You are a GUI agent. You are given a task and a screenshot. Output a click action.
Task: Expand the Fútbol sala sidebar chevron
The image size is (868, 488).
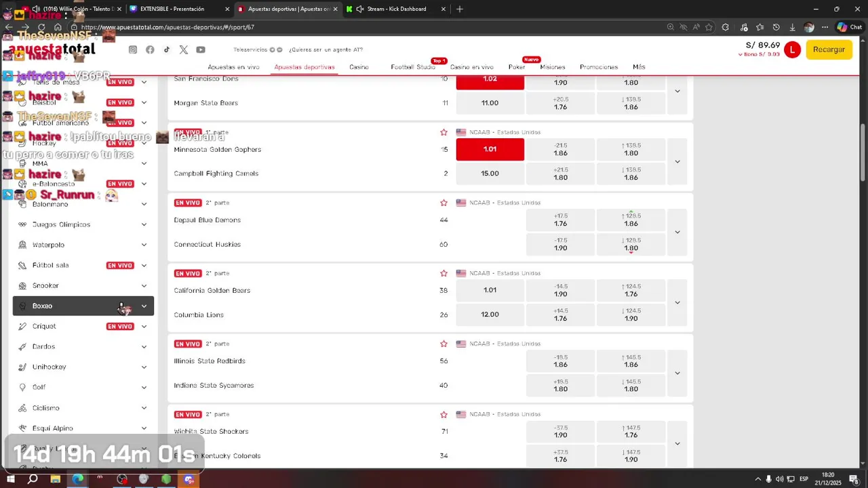click(144, 265)
